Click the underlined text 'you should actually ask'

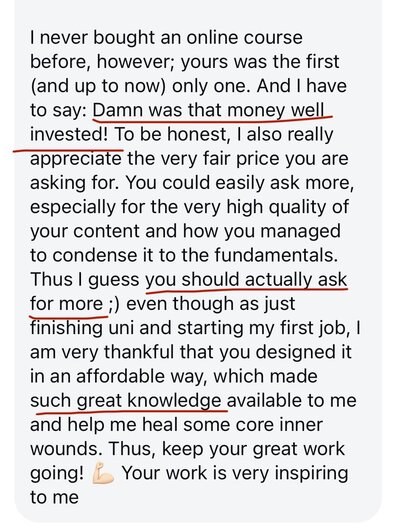(246, 279)
